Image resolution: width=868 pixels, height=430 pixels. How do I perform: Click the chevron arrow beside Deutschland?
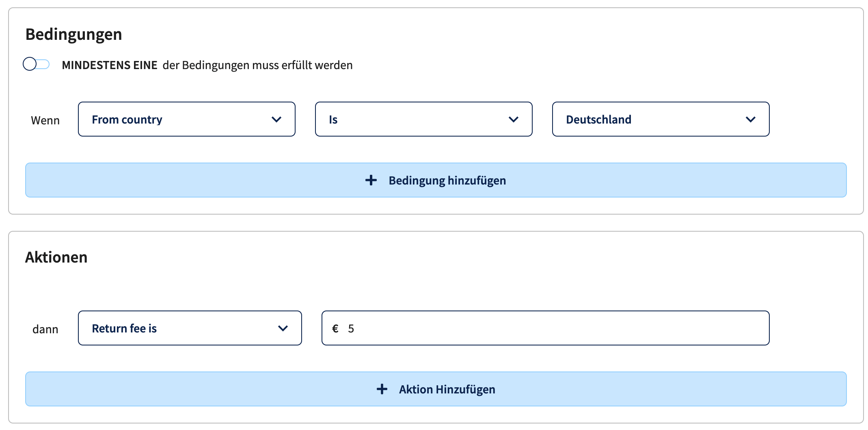click(x=751, y=119)
